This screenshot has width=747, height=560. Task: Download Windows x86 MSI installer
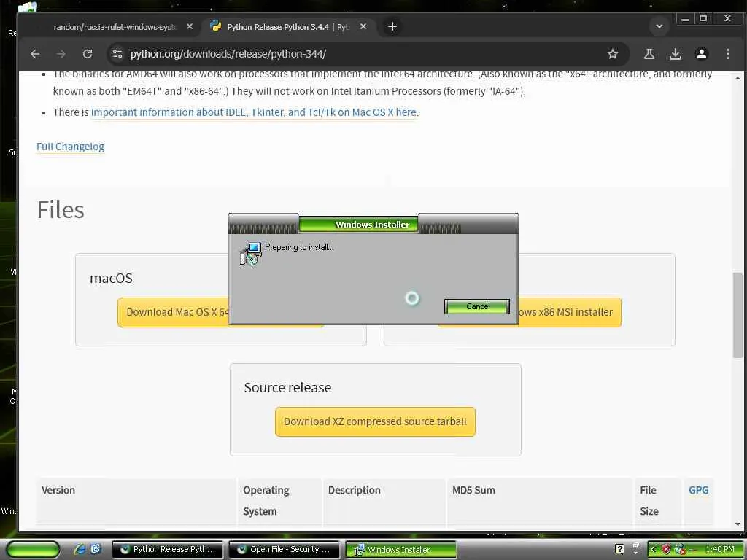(x=570, y=312)
